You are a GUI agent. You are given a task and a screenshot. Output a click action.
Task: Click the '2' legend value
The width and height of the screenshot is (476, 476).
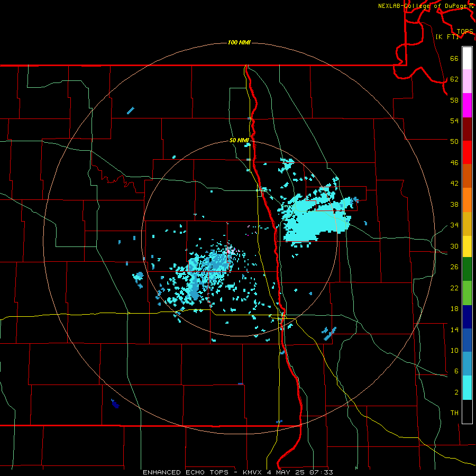[x=456, y=392]
